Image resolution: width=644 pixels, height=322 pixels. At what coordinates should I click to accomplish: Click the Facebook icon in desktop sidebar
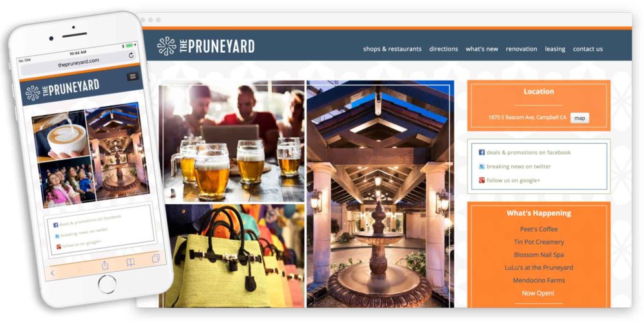click(x=482, y=153)
